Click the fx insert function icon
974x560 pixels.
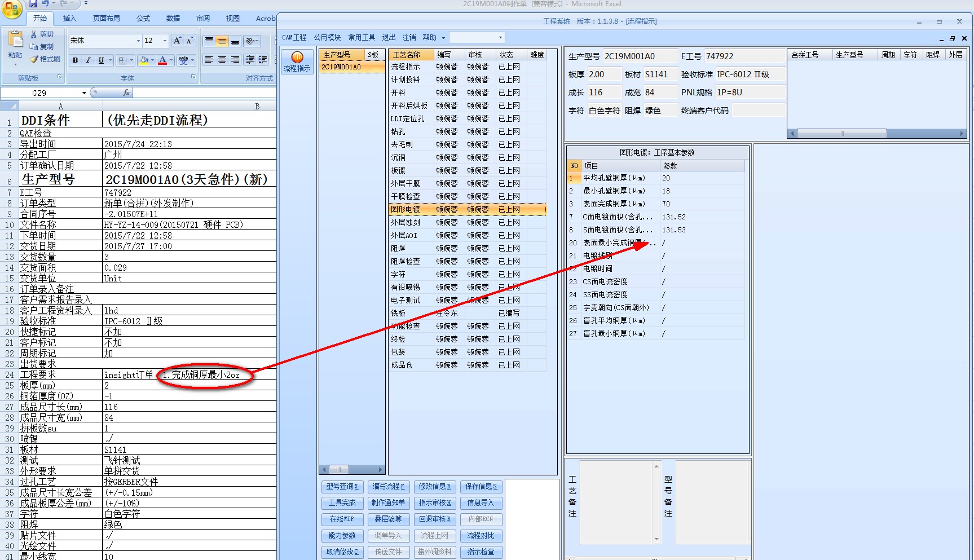pos(126,92)
